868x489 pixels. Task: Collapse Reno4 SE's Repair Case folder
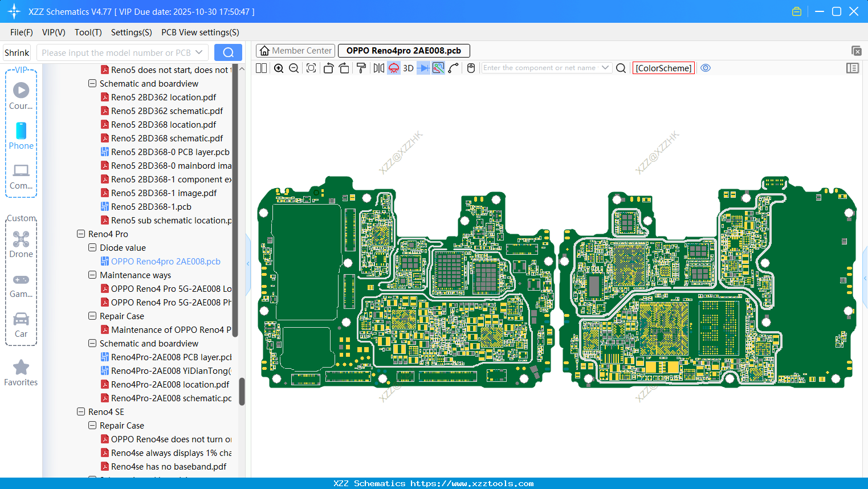(92, 425)
